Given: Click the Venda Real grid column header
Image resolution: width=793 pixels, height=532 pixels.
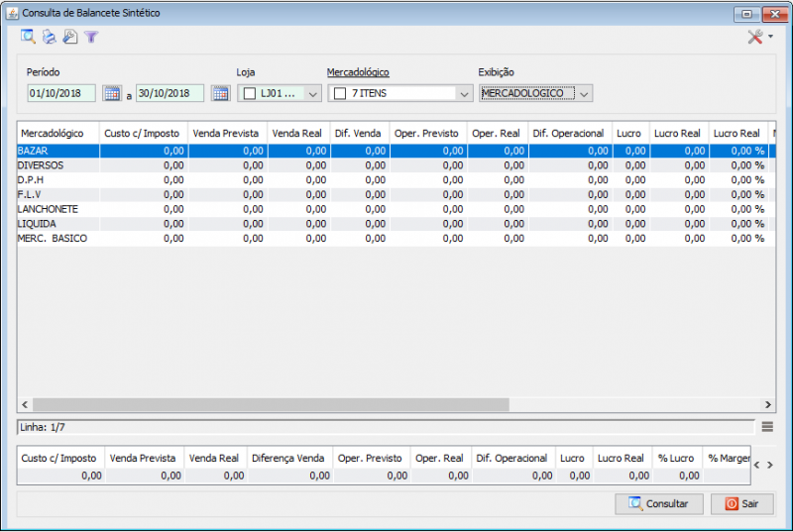Looking at the screenshot, I should (298, 134).
